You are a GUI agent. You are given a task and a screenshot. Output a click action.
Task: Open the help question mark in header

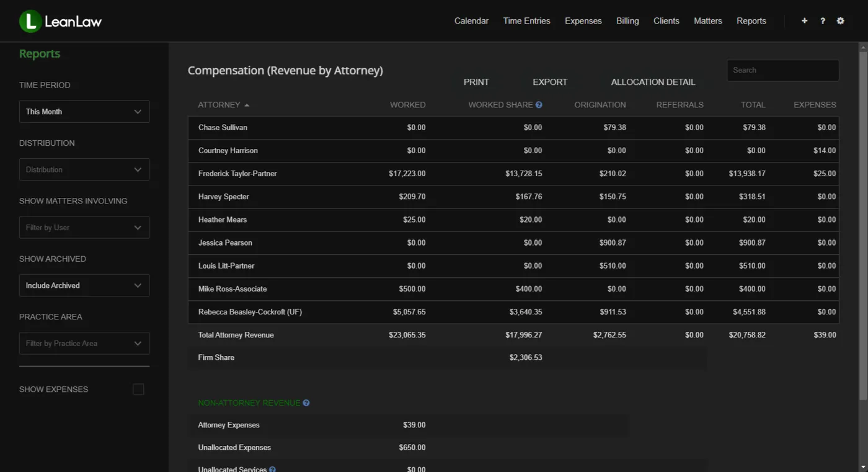coord(823,20)
